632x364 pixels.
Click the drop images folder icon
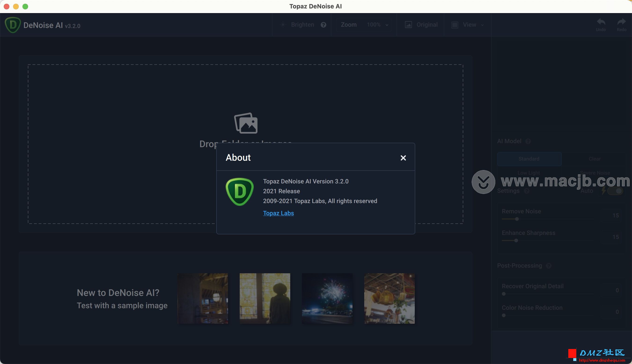point(246,123)
